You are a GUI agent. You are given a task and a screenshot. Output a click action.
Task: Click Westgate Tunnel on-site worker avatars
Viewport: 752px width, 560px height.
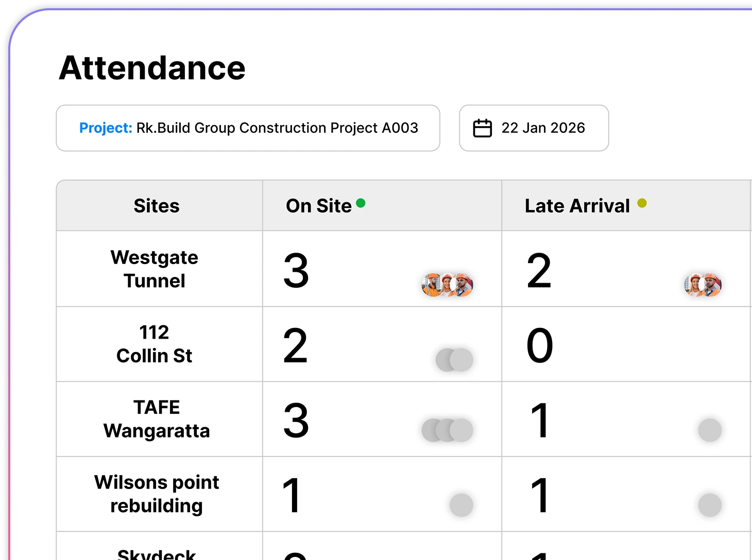point(447,285)
